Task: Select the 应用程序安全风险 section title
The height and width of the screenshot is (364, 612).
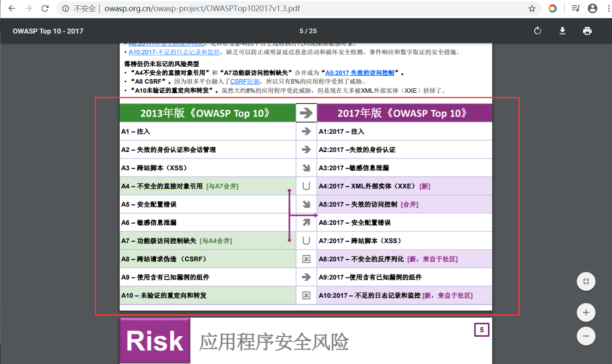Action: [x=274, y=342]
